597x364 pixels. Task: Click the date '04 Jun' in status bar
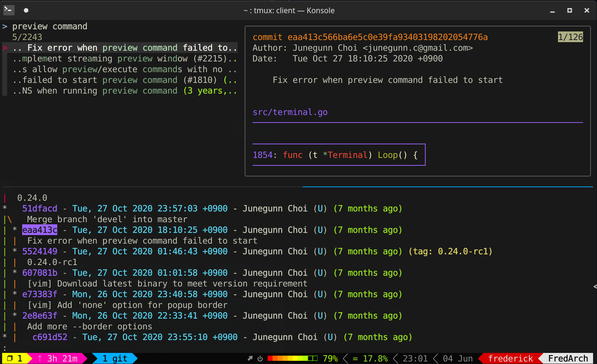(x=458, y=358)
